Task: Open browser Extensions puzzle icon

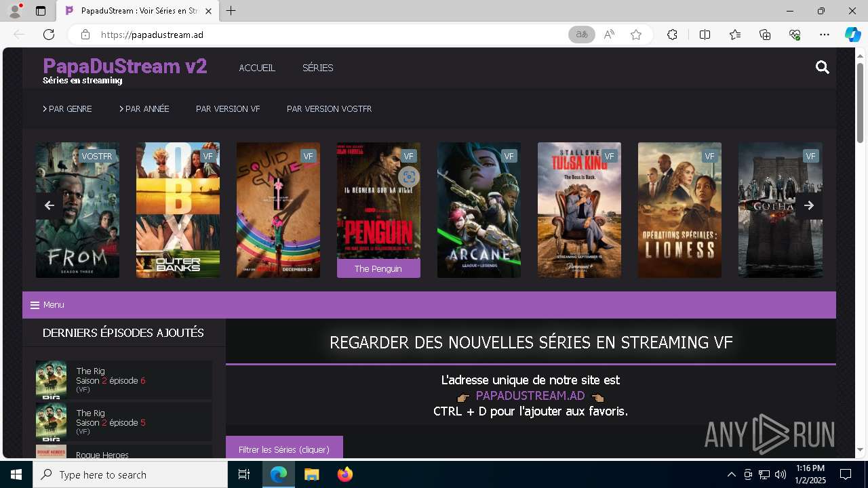Action: [672, 35]
